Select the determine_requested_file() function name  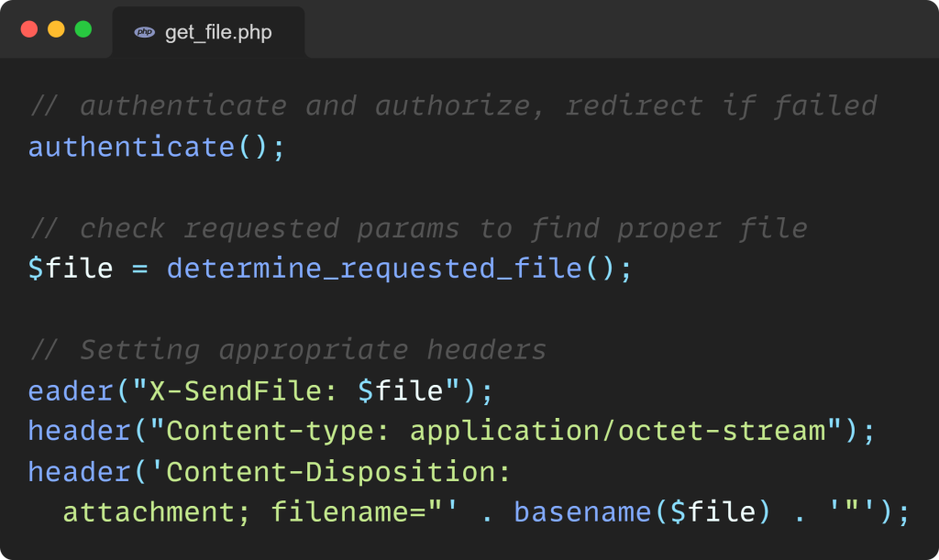381,268
